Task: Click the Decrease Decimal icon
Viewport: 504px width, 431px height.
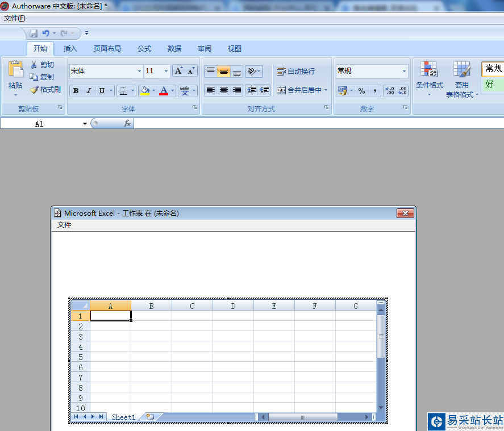Action: (402, 91)
